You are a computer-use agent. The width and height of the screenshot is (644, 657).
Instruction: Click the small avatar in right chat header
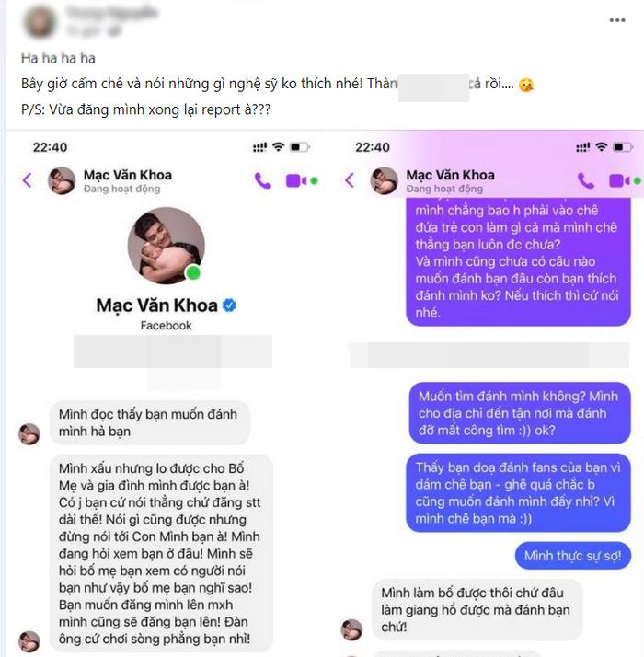tap(385, 180)
